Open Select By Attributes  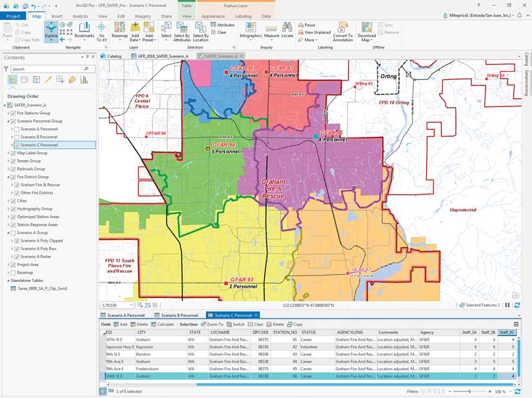[x=182, y=32]
